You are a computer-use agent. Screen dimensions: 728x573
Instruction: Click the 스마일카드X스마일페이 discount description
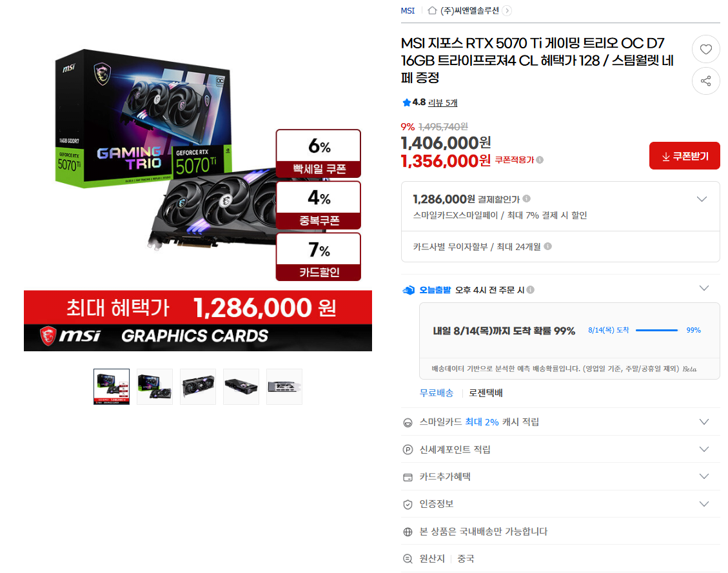tap(500, 215)
